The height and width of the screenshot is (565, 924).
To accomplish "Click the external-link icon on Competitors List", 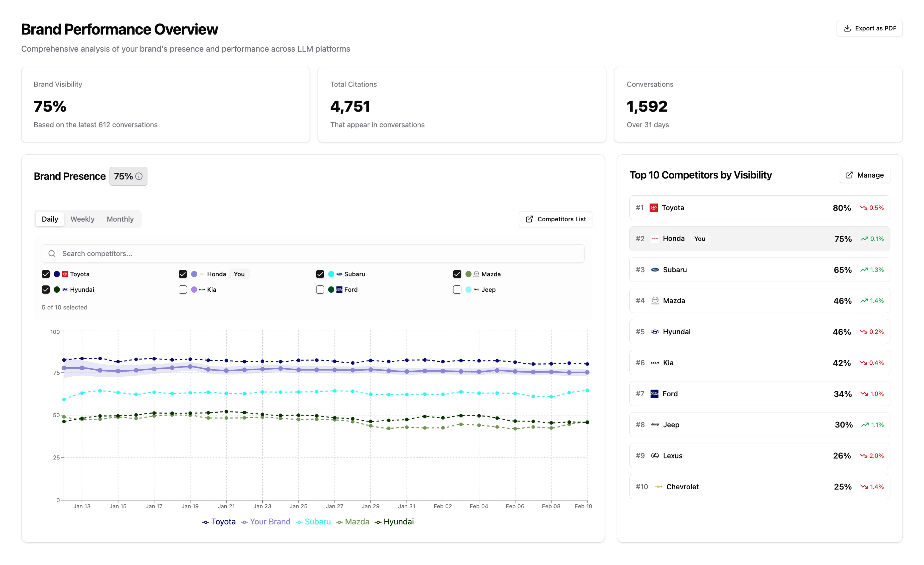I will (x=529, y=219).
